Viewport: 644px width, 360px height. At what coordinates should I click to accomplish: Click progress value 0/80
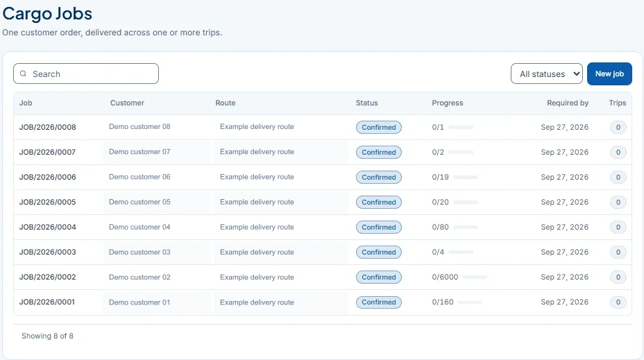pyautogui.click(x=440, y=228)
